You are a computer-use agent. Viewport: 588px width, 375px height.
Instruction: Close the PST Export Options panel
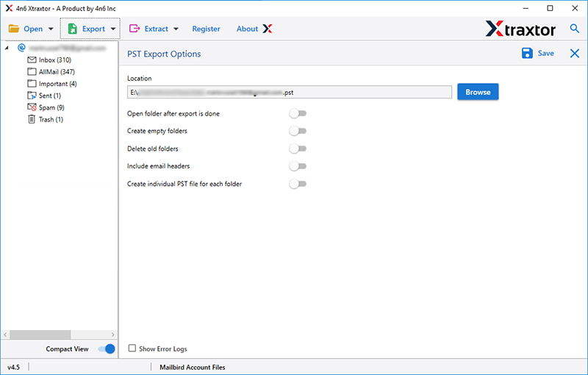pyautogui.click(x=575, y=53)
